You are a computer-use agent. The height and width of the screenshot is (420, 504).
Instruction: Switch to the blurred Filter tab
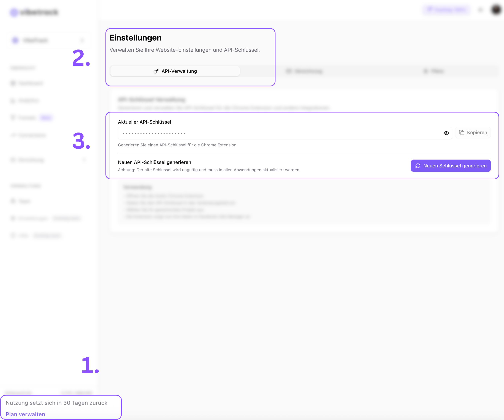tap(434, 71)
